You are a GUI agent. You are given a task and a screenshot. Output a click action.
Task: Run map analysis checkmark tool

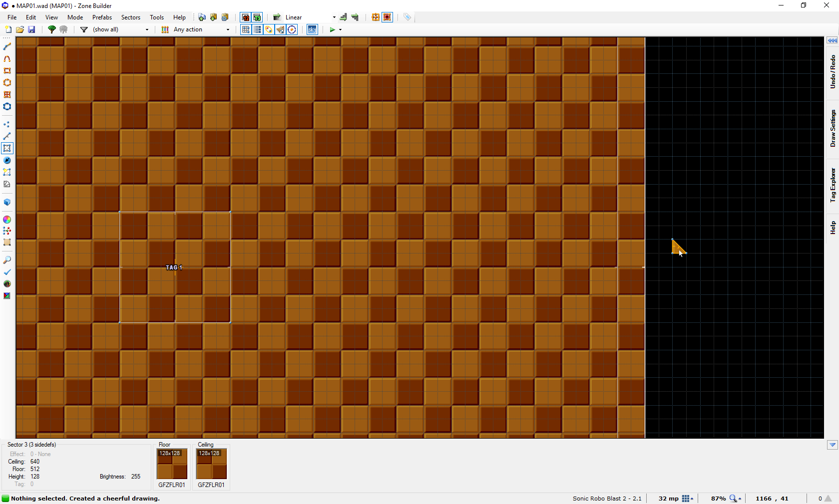[7, 272]
